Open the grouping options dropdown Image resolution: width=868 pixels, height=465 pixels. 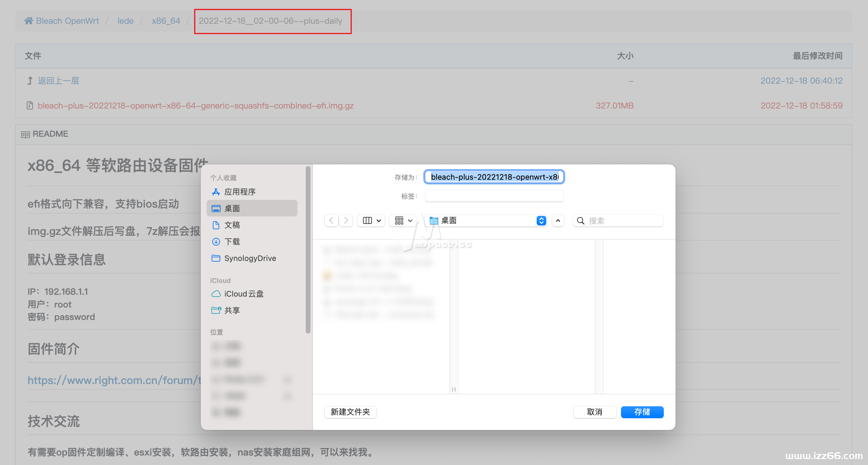point(402,220)
